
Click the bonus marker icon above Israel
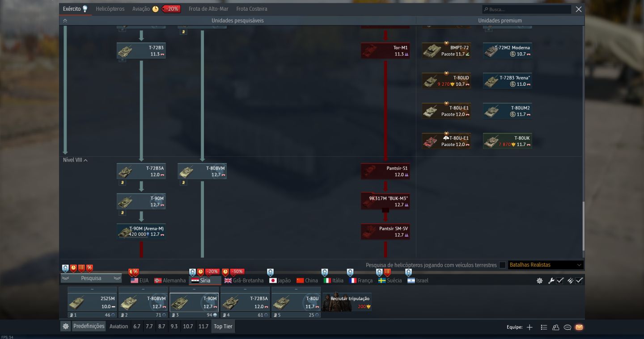408,272
